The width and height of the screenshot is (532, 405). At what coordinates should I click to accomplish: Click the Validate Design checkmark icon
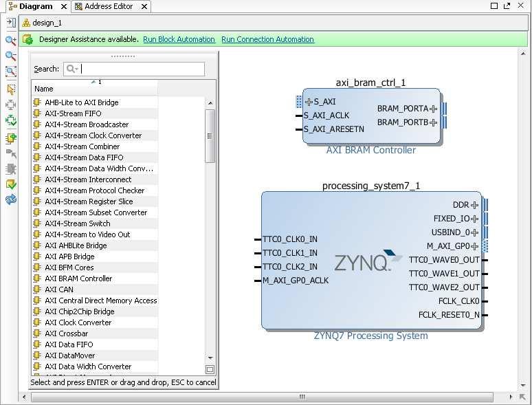tap(11, 184)
